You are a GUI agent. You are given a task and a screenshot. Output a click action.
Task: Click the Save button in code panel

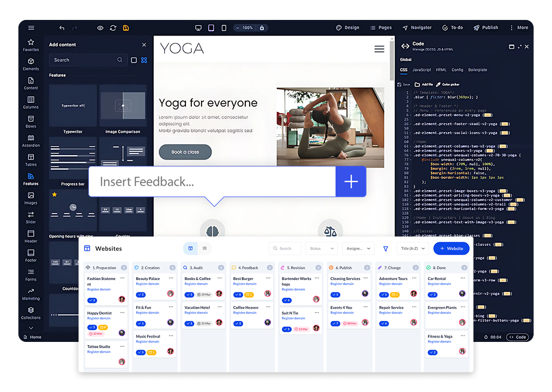(x=403, y=85)
